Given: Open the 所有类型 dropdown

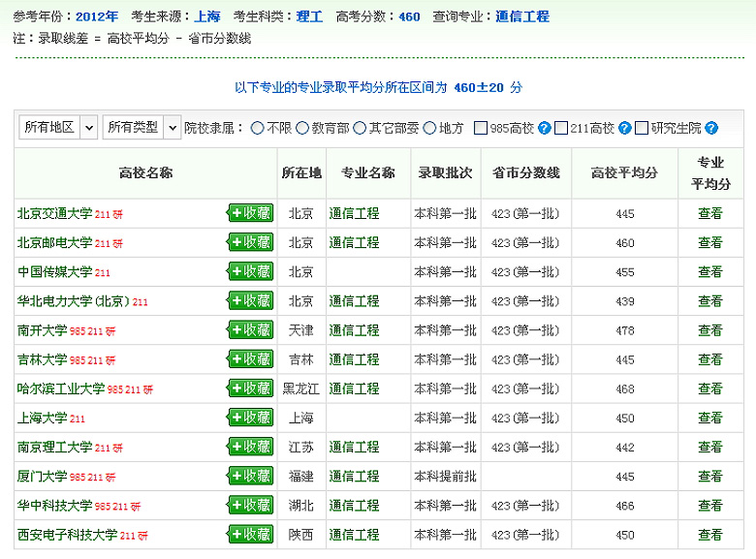Looking at the screenshot, I should [x=142, y=127].
